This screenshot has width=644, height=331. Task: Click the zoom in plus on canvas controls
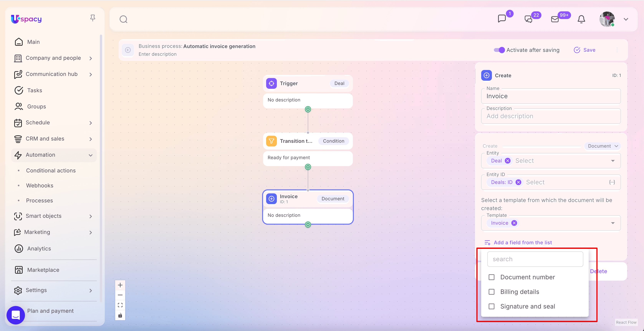[120, 285]
